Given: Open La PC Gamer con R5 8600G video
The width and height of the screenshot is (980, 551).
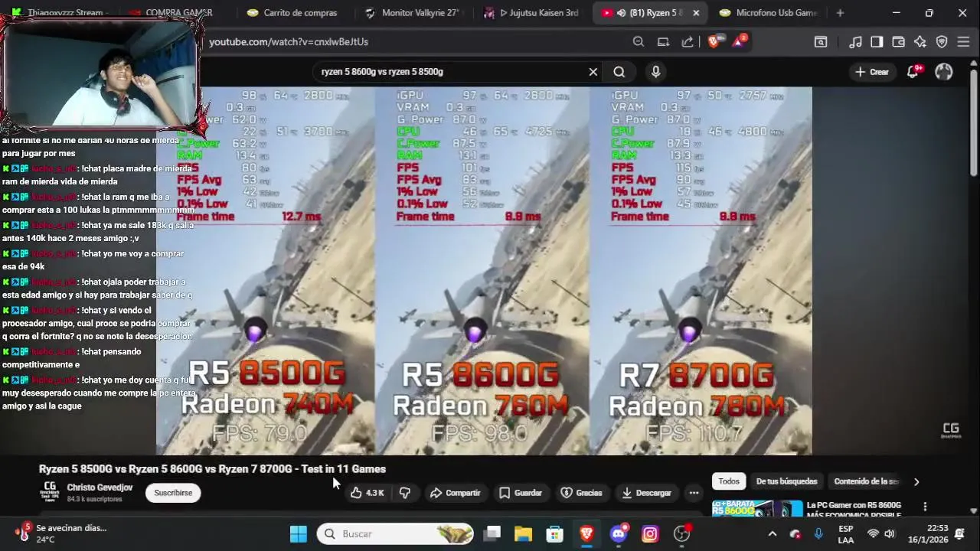Looking at the screenshot, I should (x=854, y=510).
